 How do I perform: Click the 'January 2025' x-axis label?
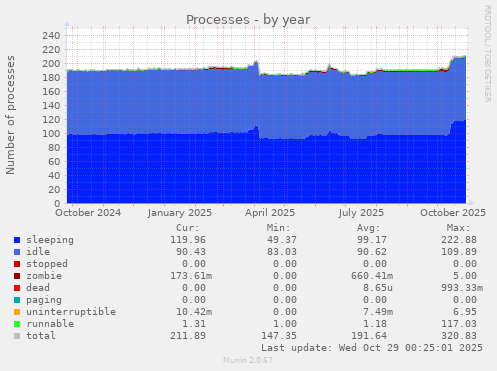[180, 213]
